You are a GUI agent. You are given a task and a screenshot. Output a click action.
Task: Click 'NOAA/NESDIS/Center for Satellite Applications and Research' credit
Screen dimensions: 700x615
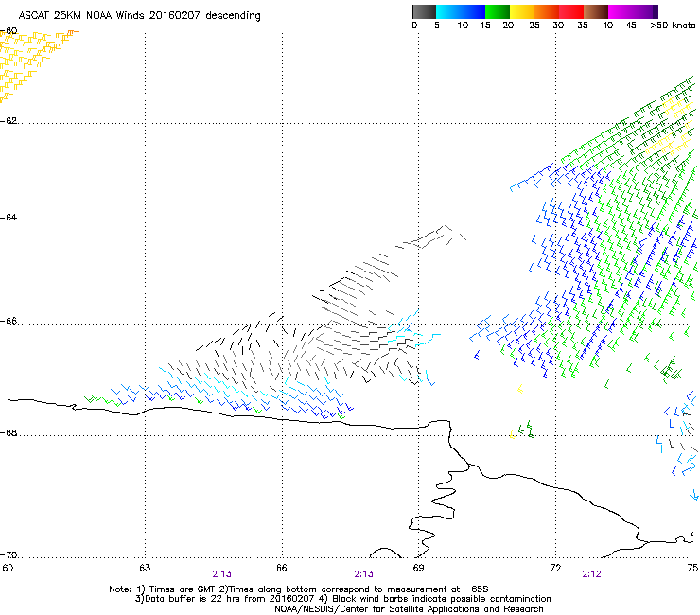point(409,609)
